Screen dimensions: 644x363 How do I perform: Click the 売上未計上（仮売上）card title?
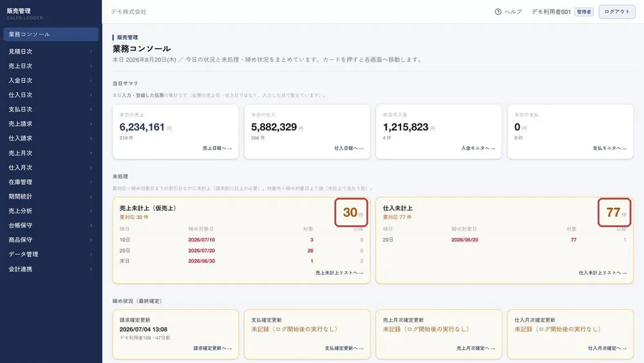[x=149, y=208]
